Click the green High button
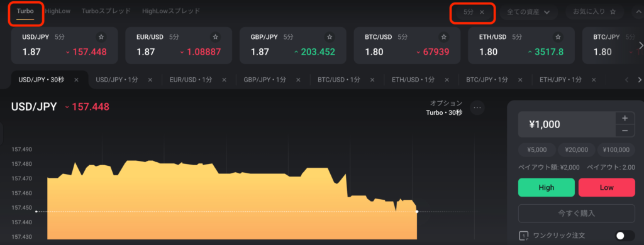The height and width of the screenshot is (245, 644). click(x=547, y=188)
